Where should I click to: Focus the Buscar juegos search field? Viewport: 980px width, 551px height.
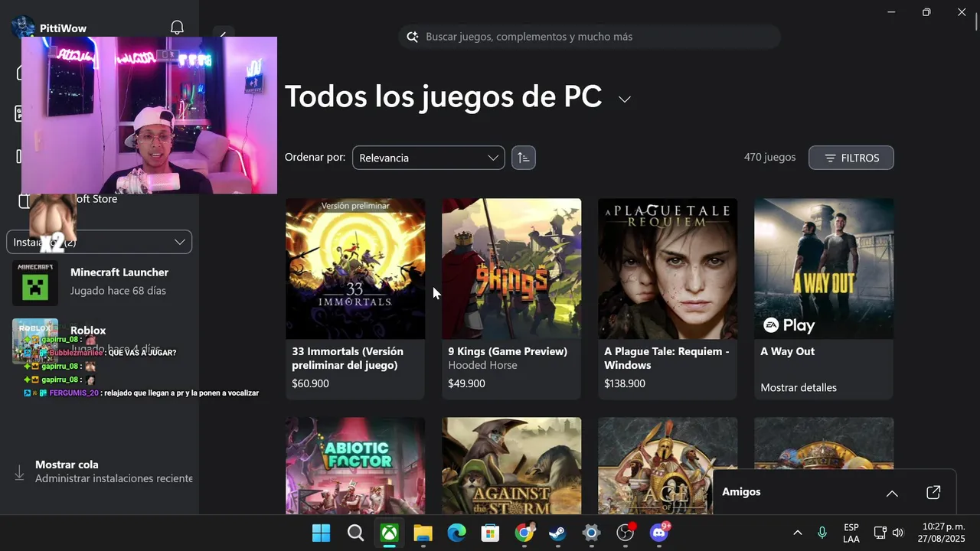click(590, 37)
